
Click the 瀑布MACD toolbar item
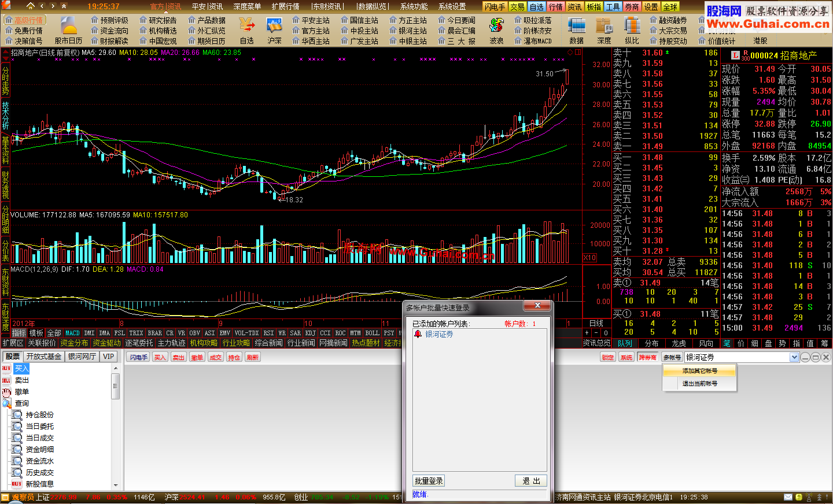click(533, 41)
